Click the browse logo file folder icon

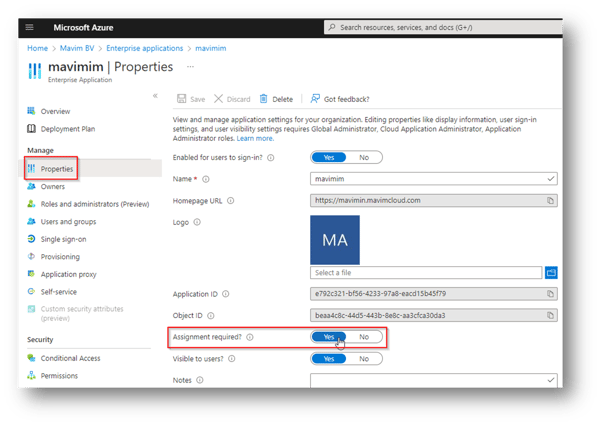click(551, 272)
